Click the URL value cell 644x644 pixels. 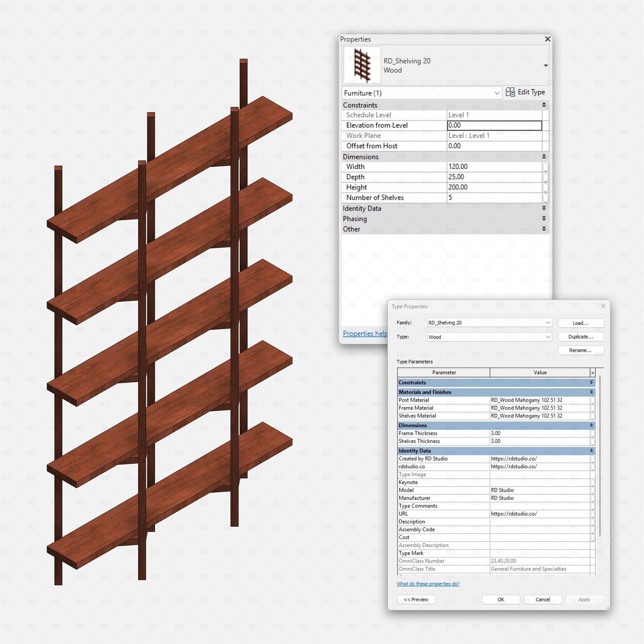coord(540,514)
